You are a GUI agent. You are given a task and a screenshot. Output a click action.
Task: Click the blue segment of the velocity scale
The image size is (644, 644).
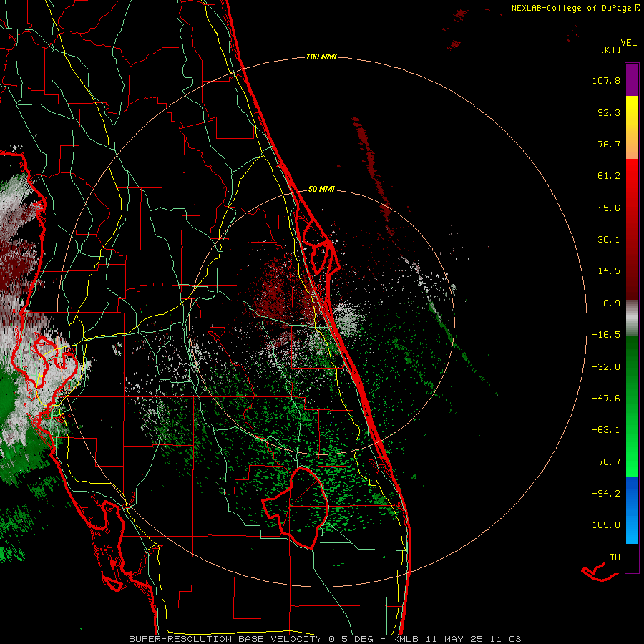pos(632,510)
